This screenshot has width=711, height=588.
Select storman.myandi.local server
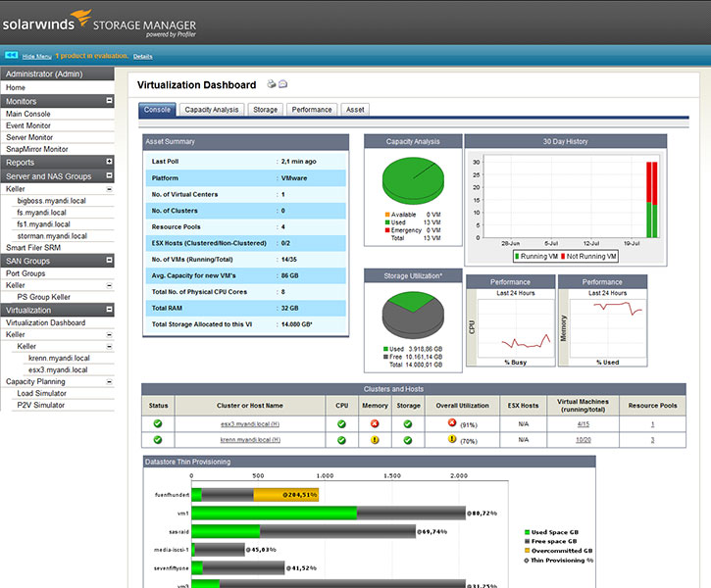[x=52, y=236]
